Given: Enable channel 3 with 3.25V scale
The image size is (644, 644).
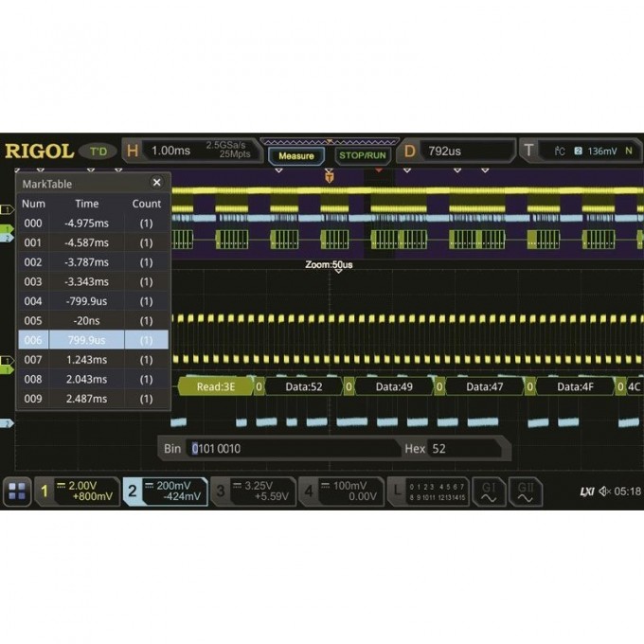Looking at the screenshot, I should 253,491.
